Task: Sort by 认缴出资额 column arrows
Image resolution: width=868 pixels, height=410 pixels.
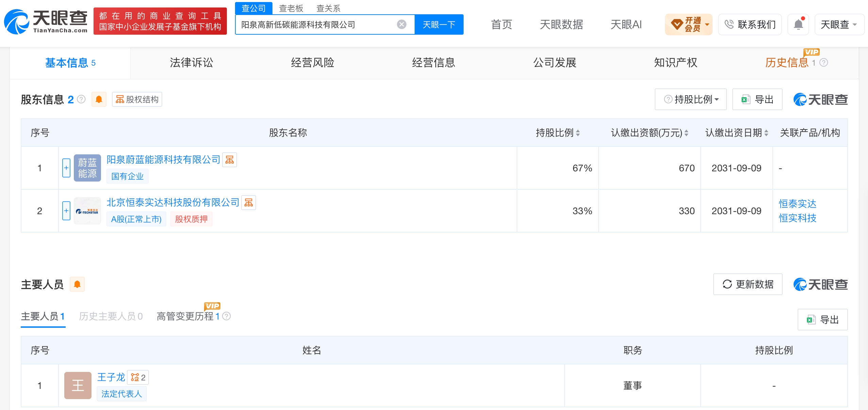Action: pos(686,133)
